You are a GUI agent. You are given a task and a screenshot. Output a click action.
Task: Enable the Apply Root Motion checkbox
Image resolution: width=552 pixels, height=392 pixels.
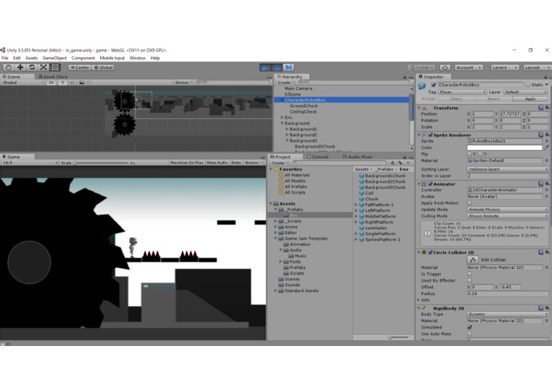point(469,203)
